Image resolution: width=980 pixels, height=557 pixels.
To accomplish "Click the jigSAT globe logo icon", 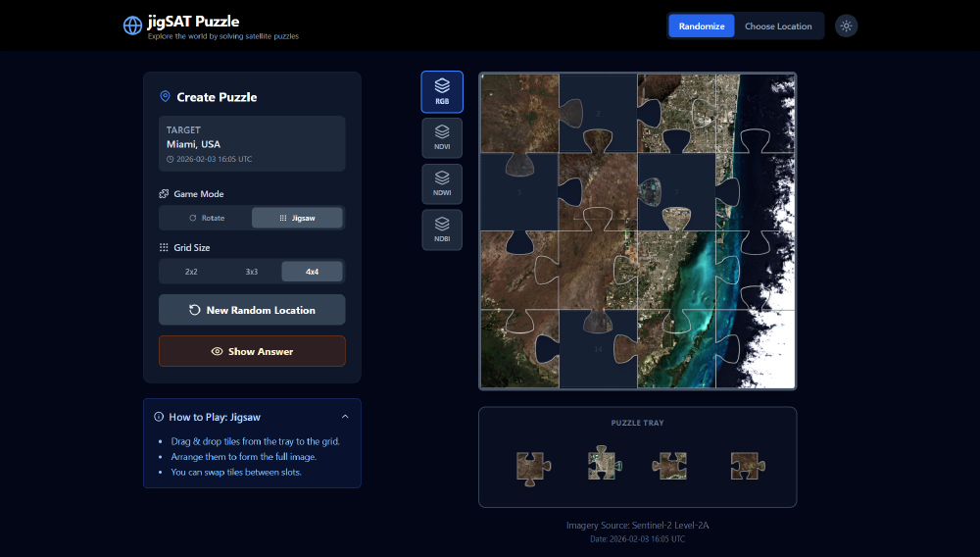I will coord(132,25).
